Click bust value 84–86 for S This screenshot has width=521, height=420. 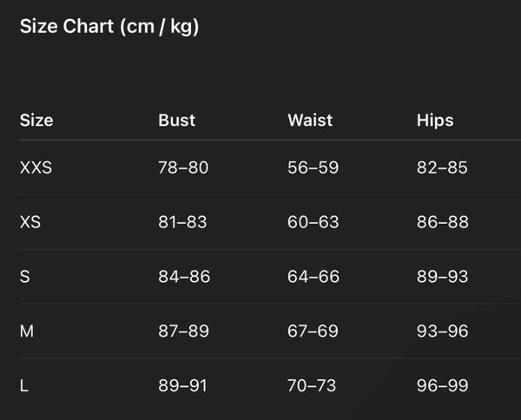[x=184, y=277]
